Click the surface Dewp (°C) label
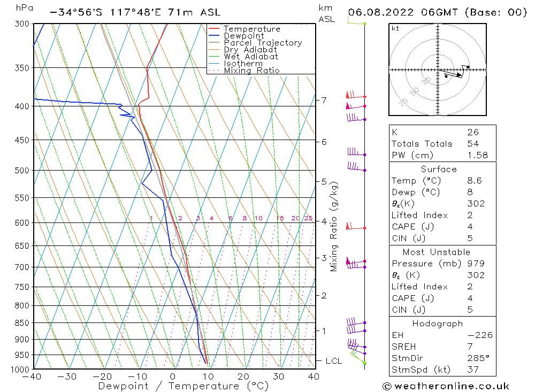The height and width of the screenshot is (392, 535). pos(416,193)
